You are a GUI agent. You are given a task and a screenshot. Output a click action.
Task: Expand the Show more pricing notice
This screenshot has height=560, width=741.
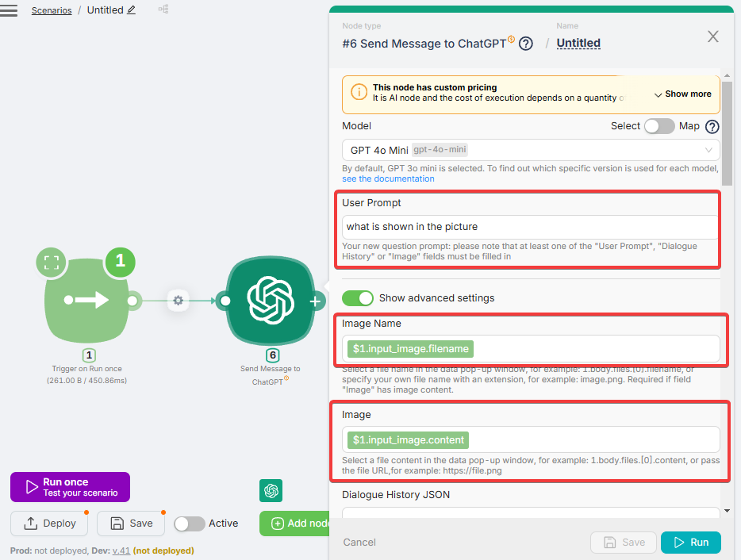tap(682, 94)
